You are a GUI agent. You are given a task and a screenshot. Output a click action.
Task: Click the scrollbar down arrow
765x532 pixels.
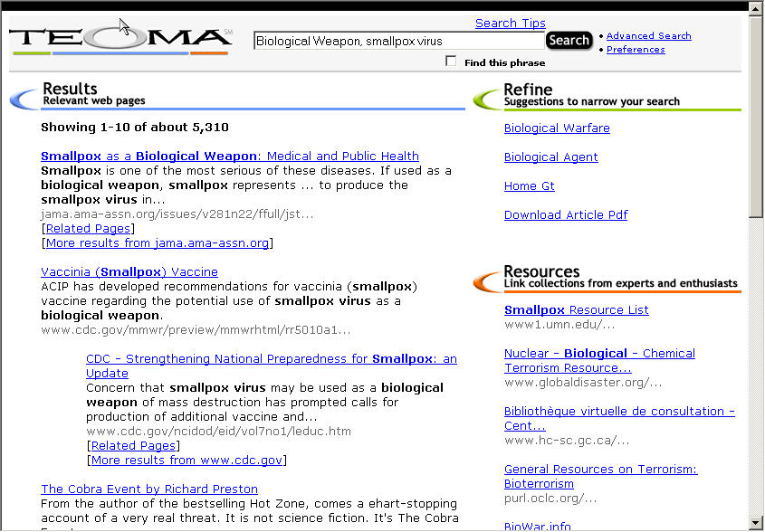[756, 522]
